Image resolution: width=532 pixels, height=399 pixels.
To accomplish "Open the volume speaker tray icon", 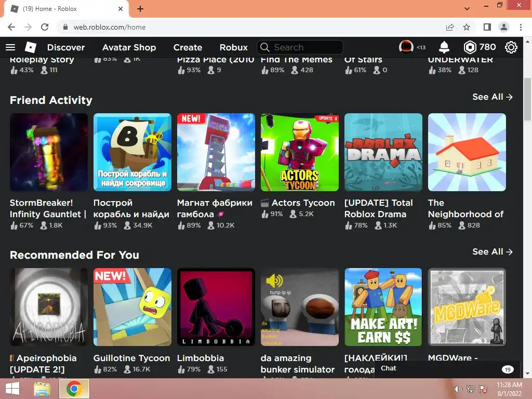I will click(458, 389).
